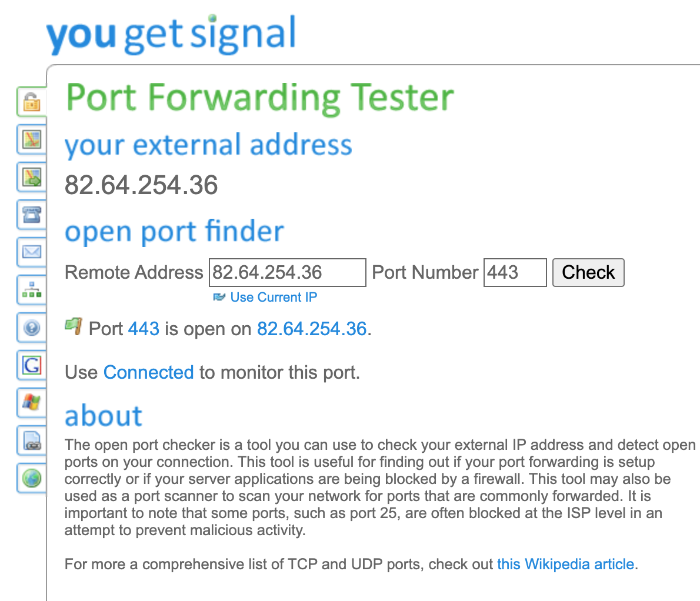
Task: Open the padlock port forwarding tool icon
Action: 32,102
